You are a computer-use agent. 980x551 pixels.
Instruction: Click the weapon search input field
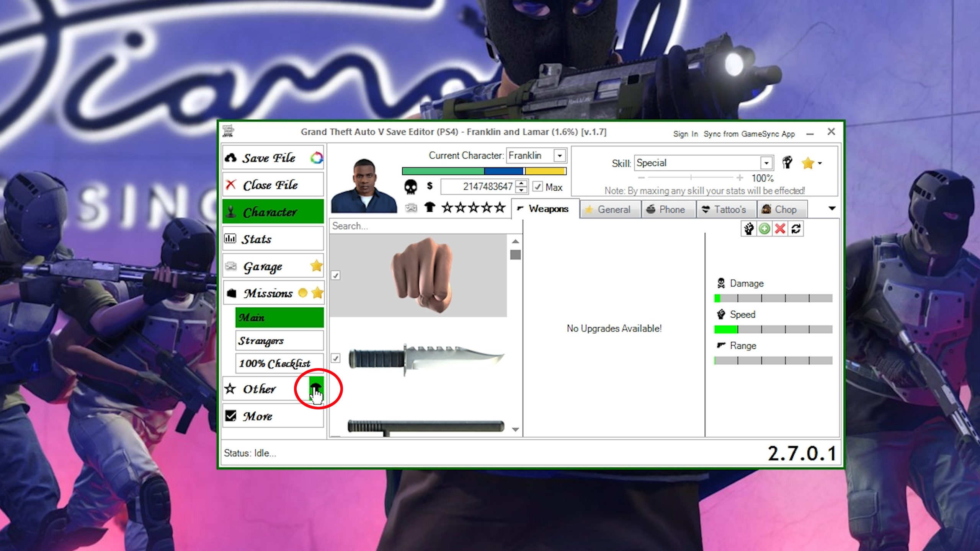click(x=423, y=226)
